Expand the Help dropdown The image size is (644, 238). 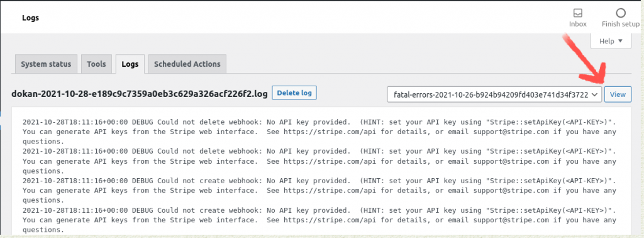[611, 41]
